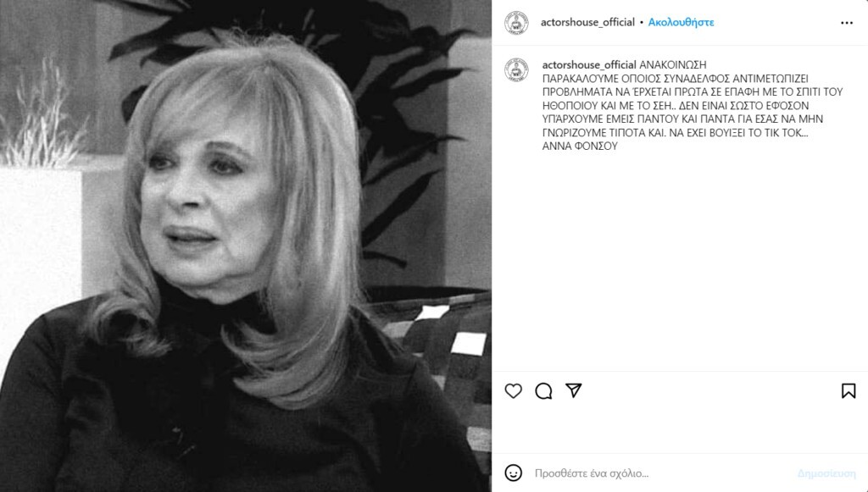Image resolution: width=868 pixels, height=492 pixels.
Task: Click the Δημοσίευση post button
Action: point(826,473)
